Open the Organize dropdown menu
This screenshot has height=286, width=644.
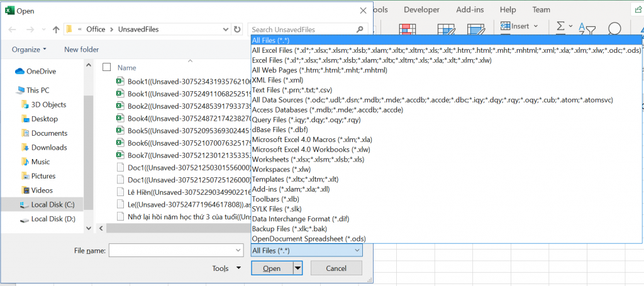(x=29, y=50)
